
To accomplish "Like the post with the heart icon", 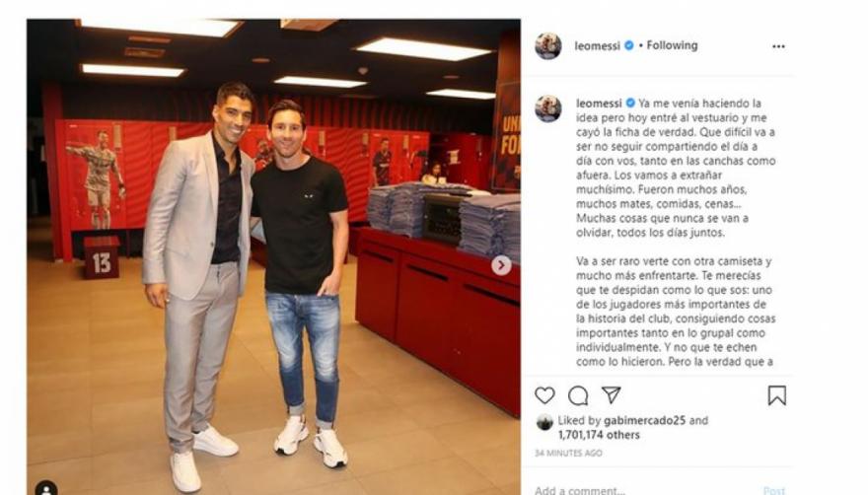I will click(544, 395).
